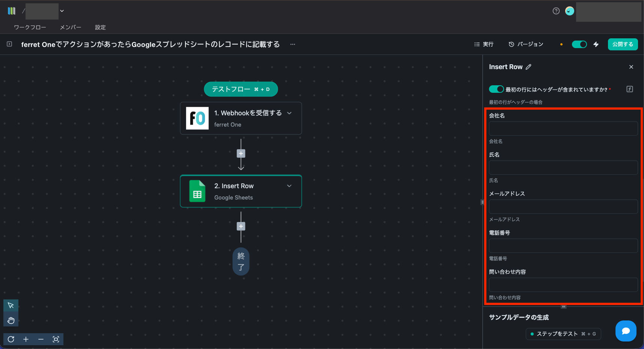The image size is (644, 349).
Task: Click the ステップをテスト button
Action: pyautogui.click(x=563, y=334)
